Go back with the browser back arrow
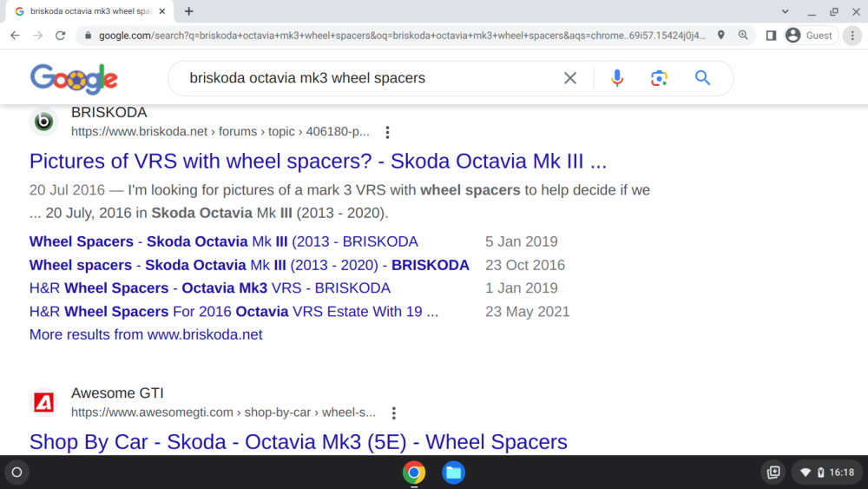 pyautogui.click(x=15, y=36)
